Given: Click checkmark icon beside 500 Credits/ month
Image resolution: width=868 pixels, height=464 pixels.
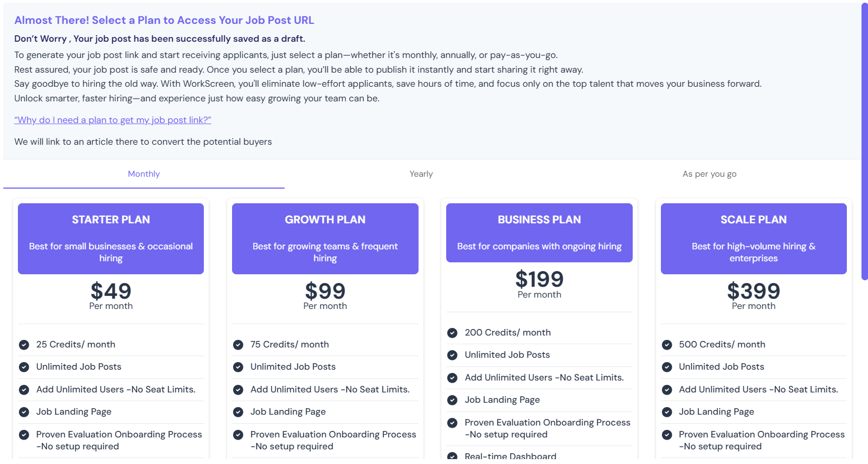Looking at the screenshot, I should pyautogui.click(x=667, y=345).
